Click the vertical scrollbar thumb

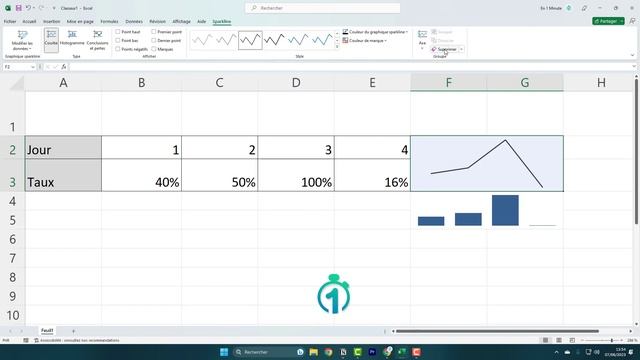(x=636, y=150)
